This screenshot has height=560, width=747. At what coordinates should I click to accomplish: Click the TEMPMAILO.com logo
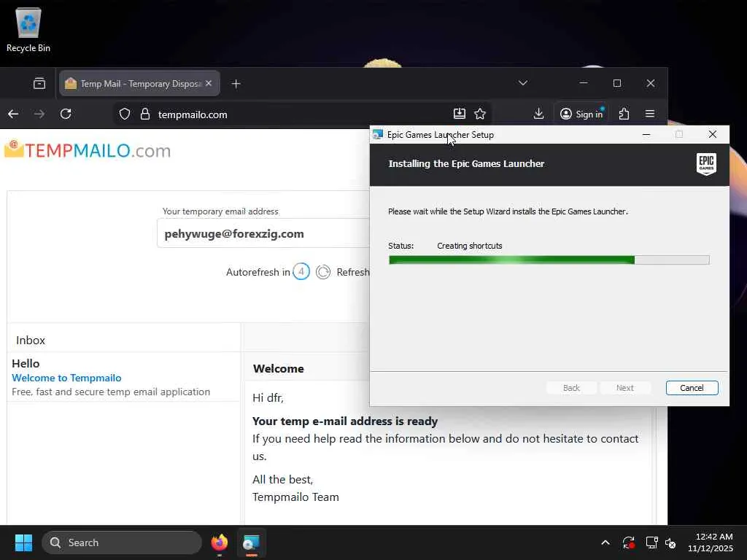[x=88, y=150]
